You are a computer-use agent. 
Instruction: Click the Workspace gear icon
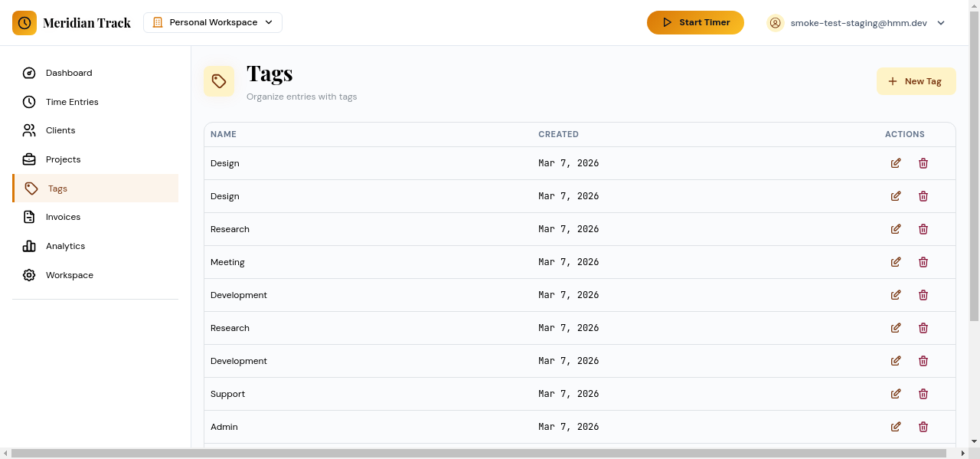click(29, 275)
